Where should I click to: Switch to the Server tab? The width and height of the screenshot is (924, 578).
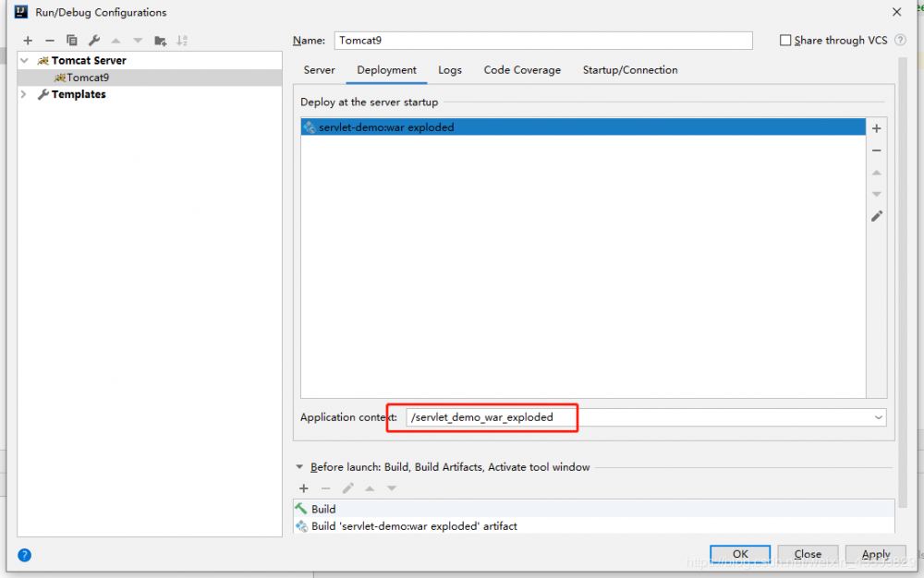pos(320,70)
